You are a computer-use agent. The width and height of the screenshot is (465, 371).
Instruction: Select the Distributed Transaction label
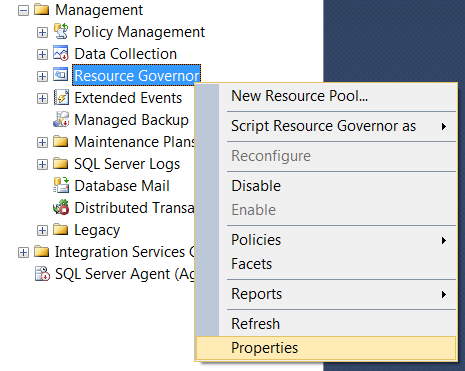coord(134,208)
